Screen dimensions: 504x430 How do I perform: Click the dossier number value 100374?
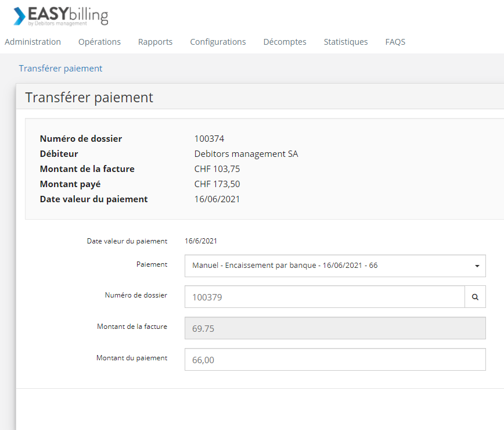click(209, 139)
